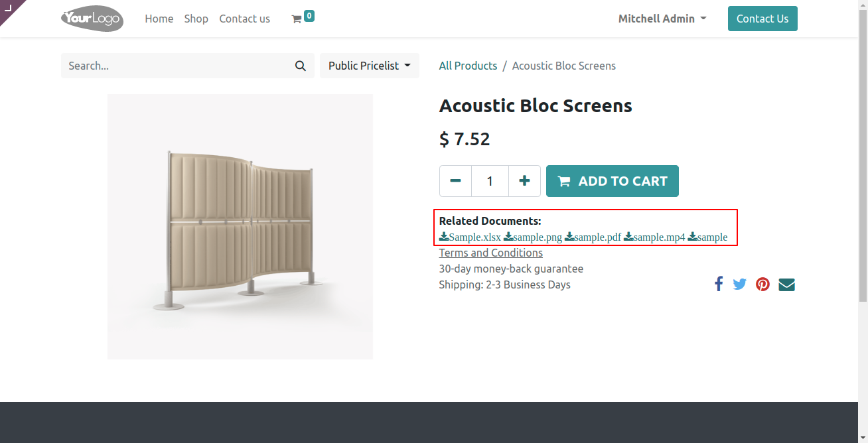Open the Shop menu item

click(x=196, y=19)
